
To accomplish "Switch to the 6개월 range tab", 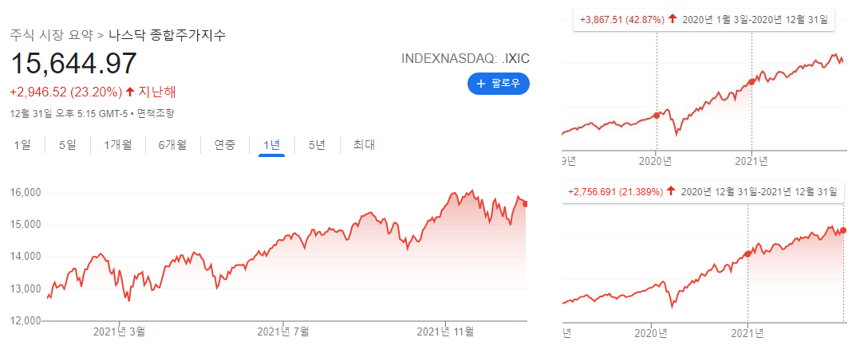I will tap(172, 145).
